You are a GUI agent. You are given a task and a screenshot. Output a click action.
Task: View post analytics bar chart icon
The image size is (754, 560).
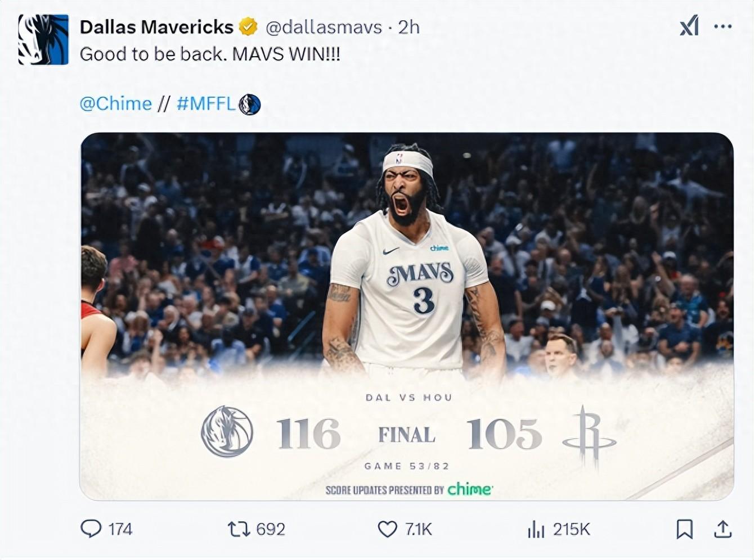pos(536,529)
